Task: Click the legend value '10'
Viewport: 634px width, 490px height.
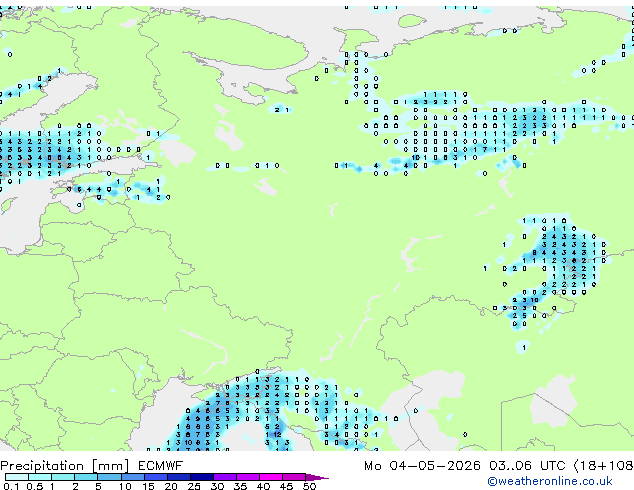Action: (x=125, y=486)
